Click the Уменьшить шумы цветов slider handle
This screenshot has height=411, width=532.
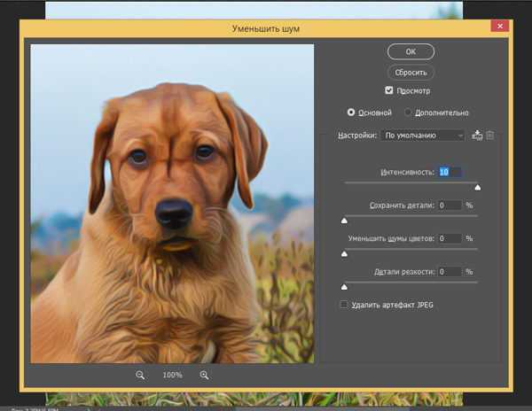coord(344,254)
